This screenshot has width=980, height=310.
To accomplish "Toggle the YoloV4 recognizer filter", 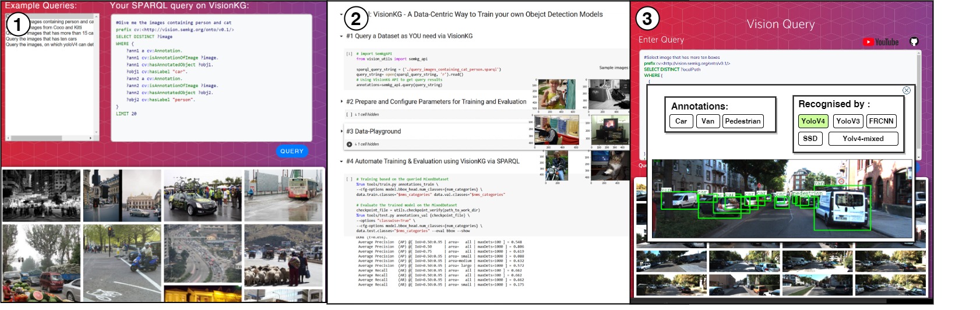I will tap(813, 121).
